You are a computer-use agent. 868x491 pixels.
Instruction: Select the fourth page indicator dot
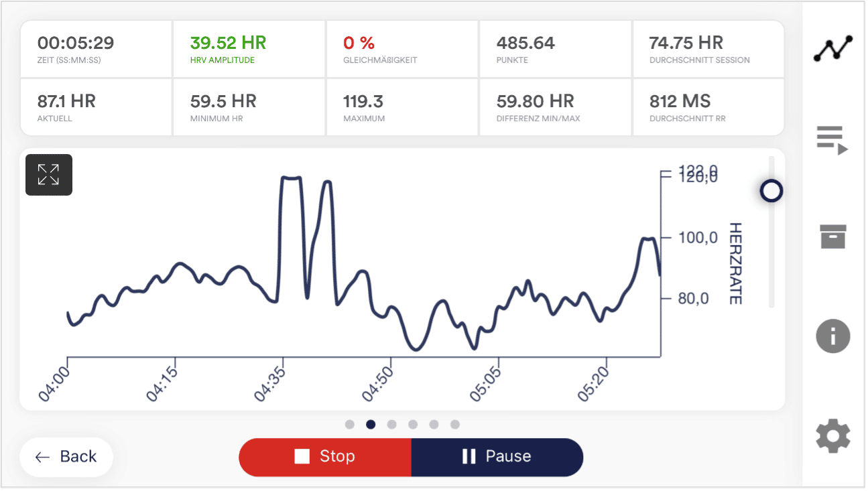[x=413, y=424]
